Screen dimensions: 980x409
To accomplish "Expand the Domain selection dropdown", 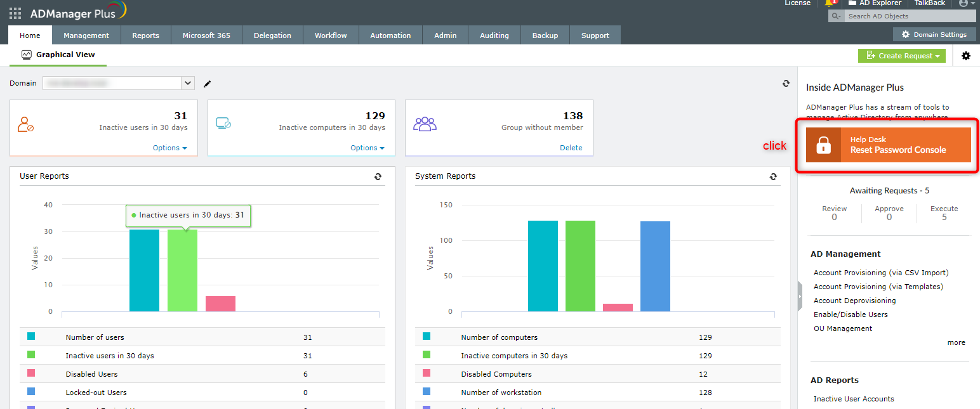I will 188,83.
